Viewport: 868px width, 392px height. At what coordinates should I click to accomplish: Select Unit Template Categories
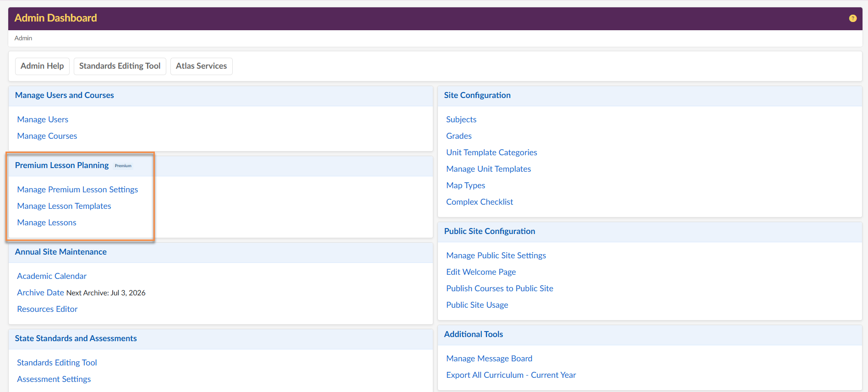(491, 152)
